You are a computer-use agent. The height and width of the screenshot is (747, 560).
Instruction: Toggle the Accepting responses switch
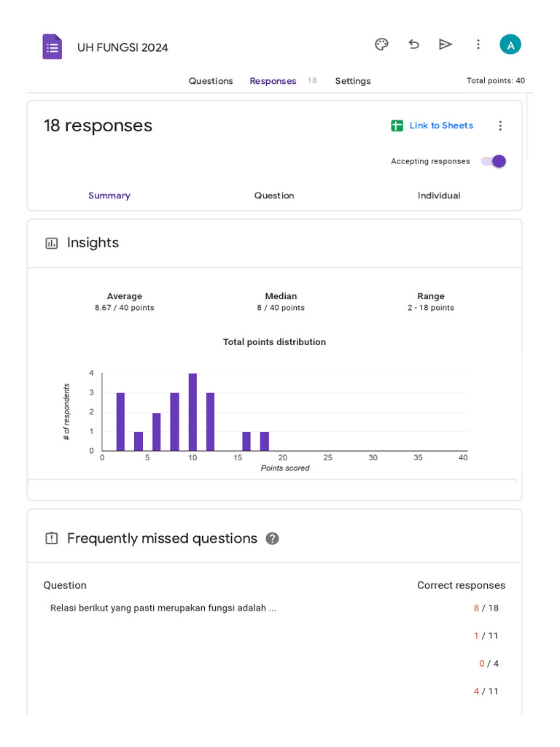[x=494, y=161]
